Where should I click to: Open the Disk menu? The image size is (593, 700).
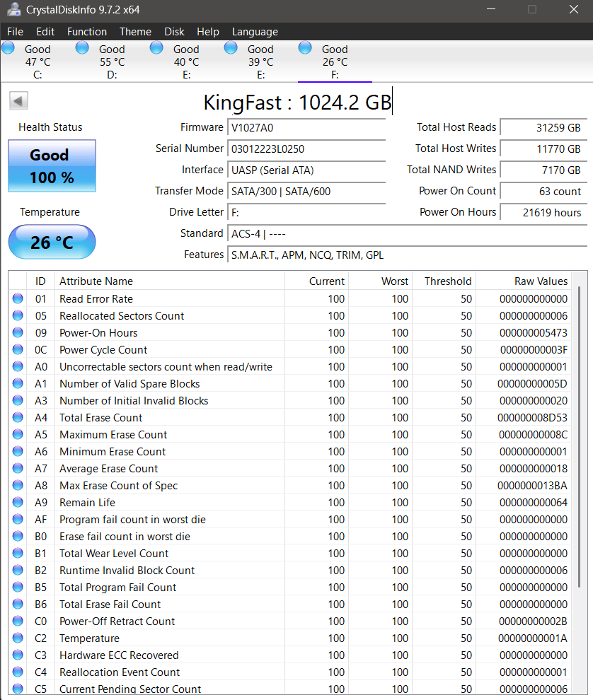[x=174, y=32]
